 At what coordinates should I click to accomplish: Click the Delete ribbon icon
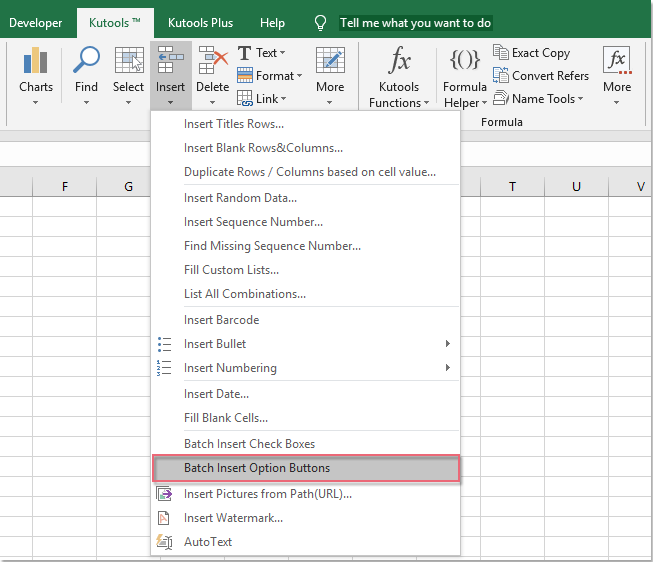213,60
